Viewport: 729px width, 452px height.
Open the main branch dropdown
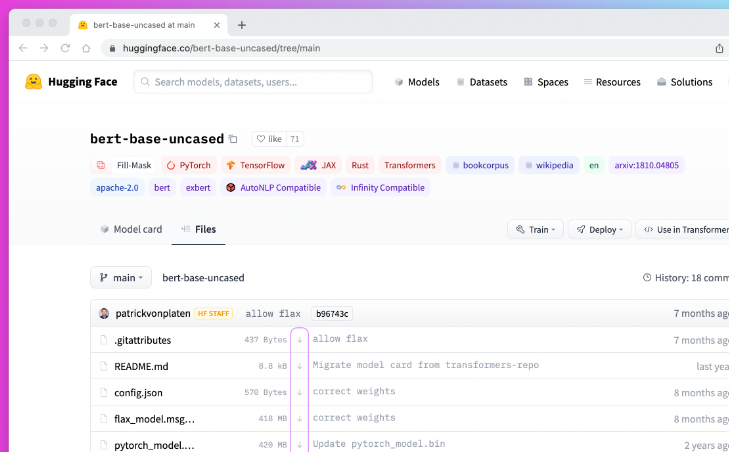coord(121,278)
